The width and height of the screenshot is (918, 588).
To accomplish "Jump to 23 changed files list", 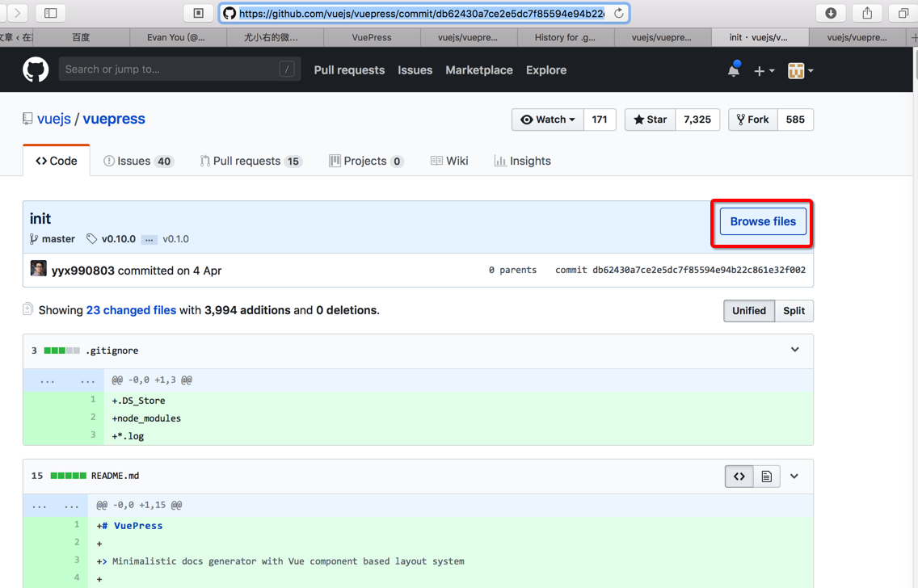I will point(131,310).
